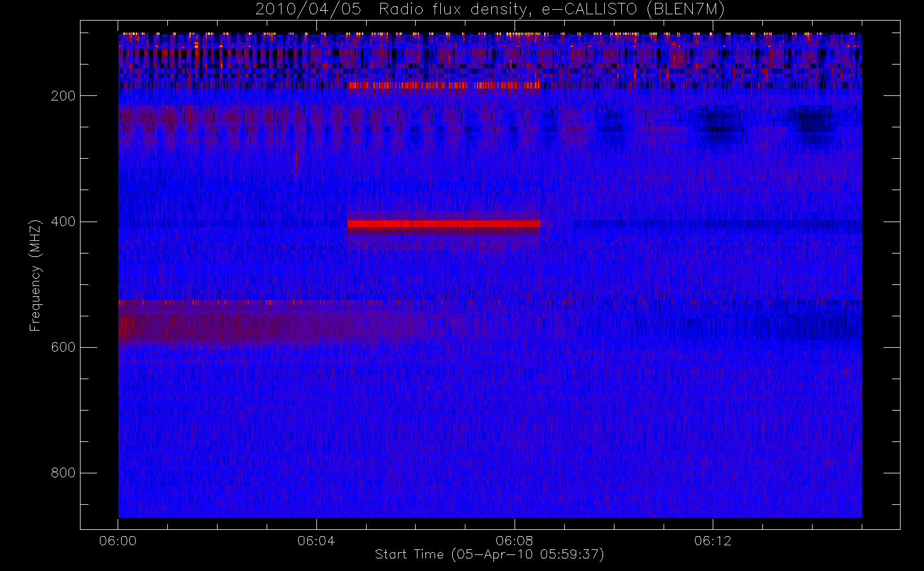
Task: Click the 'Start Time (05-Apr-10 05:59:37)' label
Action: (x=489, y=554)
